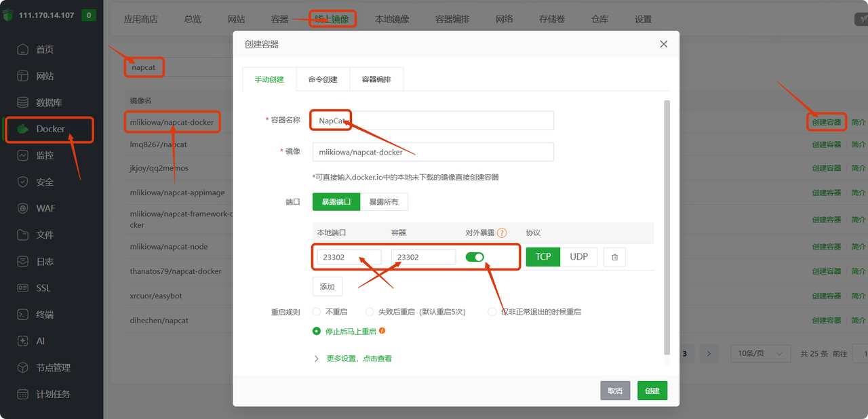Click the 数据库 database sidebar icon
Viewport: 868px width, 419px height.
click(x=23, y=102)
